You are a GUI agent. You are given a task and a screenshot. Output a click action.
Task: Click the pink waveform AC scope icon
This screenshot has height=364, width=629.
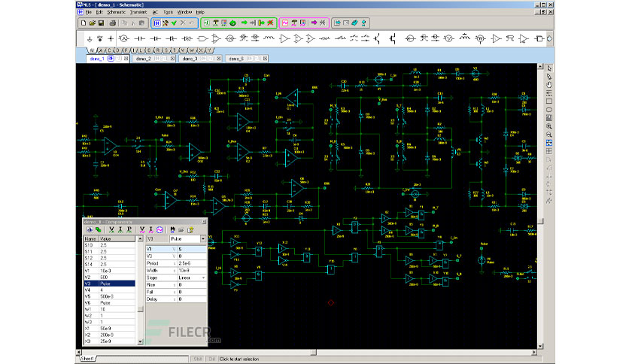(285, 23)
